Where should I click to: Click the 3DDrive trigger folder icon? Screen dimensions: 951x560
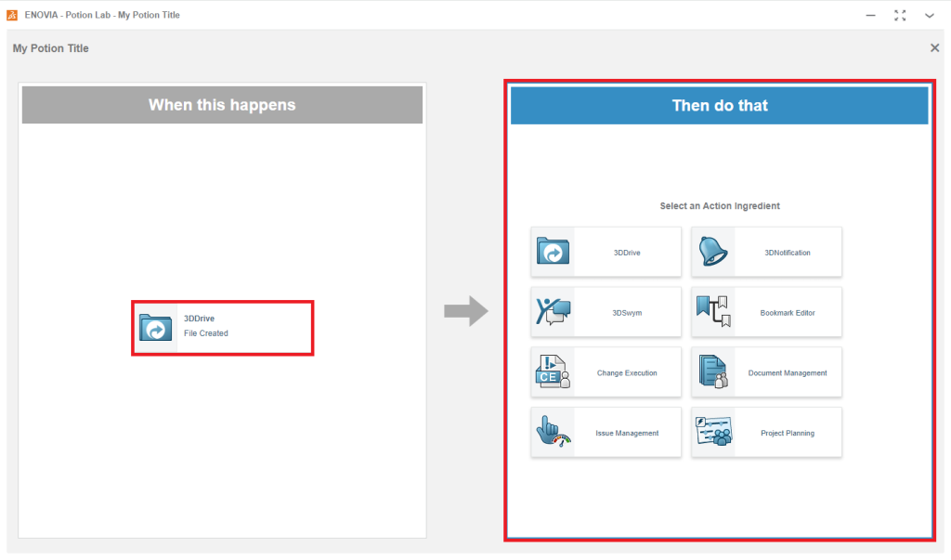click(x=156, y=327)
